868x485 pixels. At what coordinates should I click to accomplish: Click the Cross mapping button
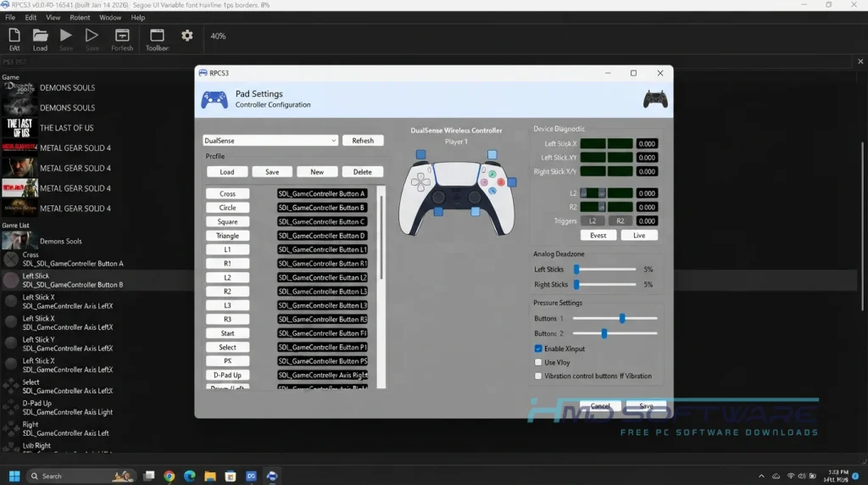coord(227,194)
